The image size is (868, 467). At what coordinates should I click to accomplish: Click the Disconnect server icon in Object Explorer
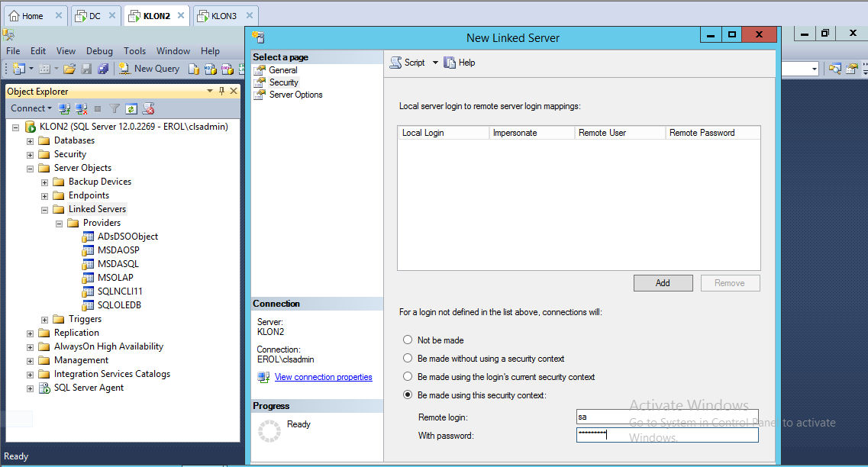tap(81, 108)
